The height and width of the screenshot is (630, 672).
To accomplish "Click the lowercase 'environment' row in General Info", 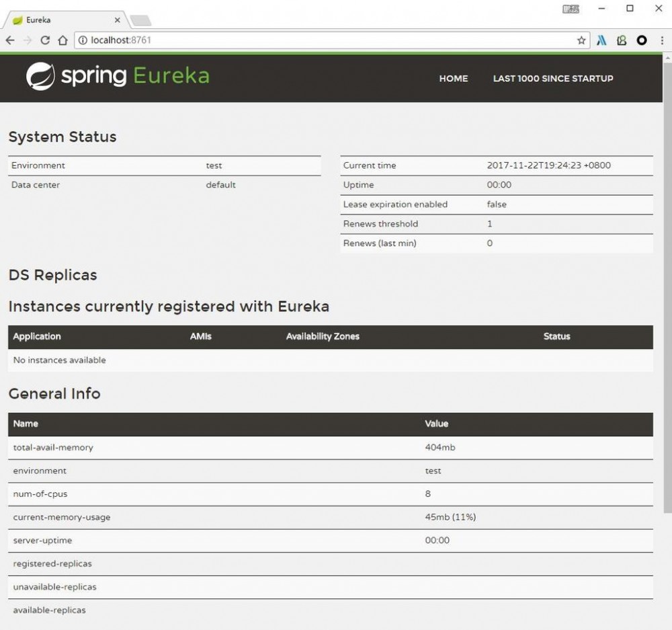I will tap(331, 471).
